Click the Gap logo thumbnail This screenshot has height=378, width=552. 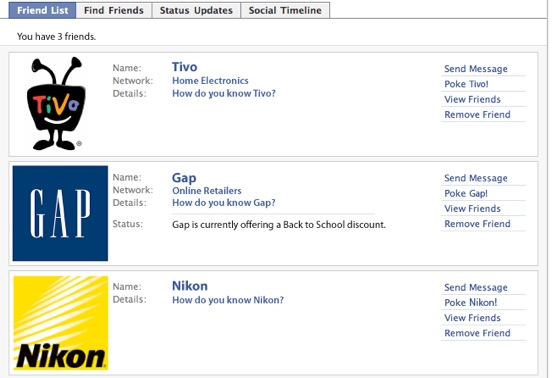pos(60,213)
